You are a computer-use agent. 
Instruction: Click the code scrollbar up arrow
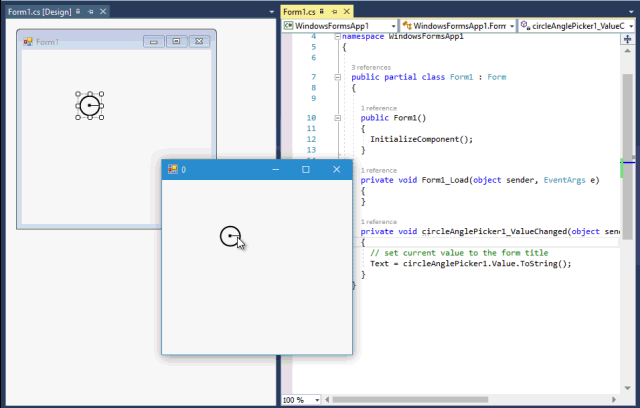(627, 51)
